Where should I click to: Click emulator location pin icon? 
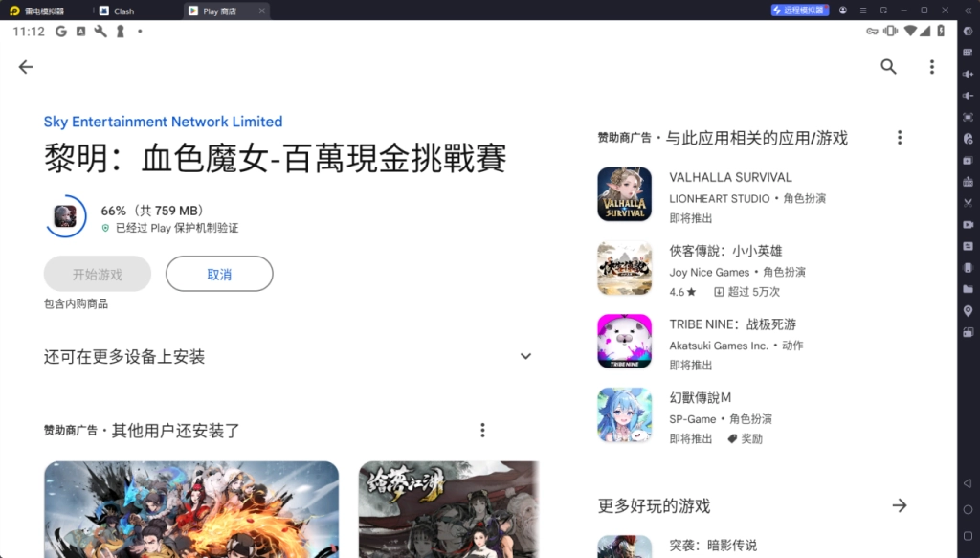click(968, 310)
